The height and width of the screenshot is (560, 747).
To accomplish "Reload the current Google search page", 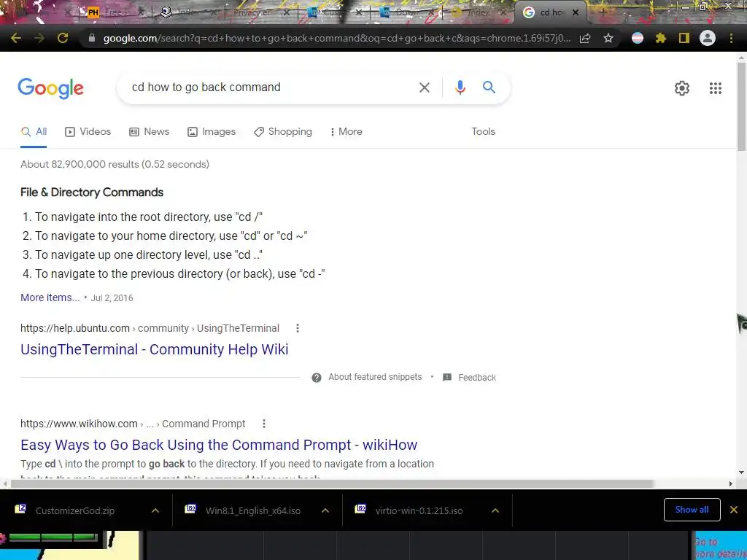I will click(63, 38).
